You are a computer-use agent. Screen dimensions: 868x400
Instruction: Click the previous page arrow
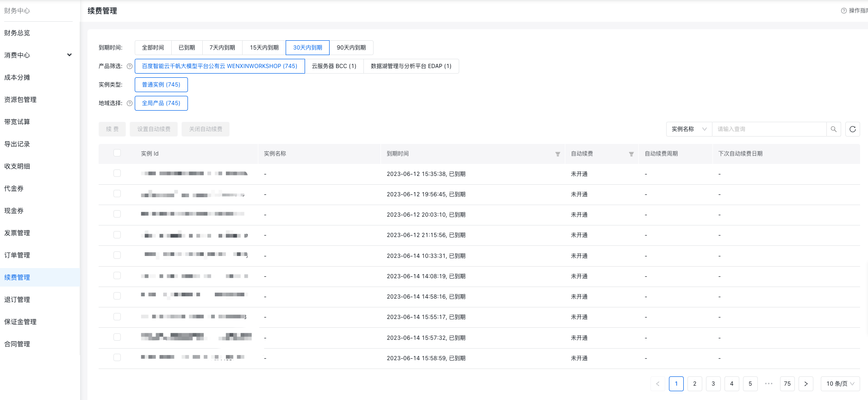(x=658, y=384)
